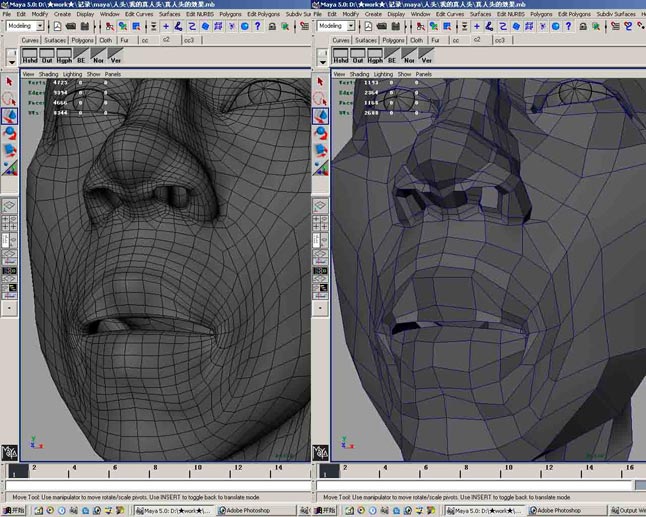Click Hgph shelf button in right window

375,55
